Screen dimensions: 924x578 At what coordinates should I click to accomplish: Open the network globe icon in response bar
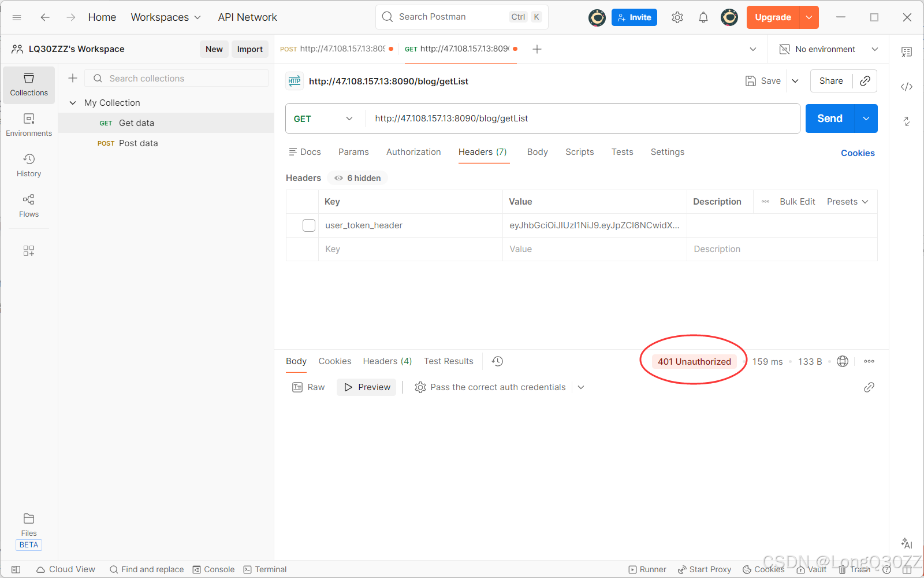coord(843,361)
